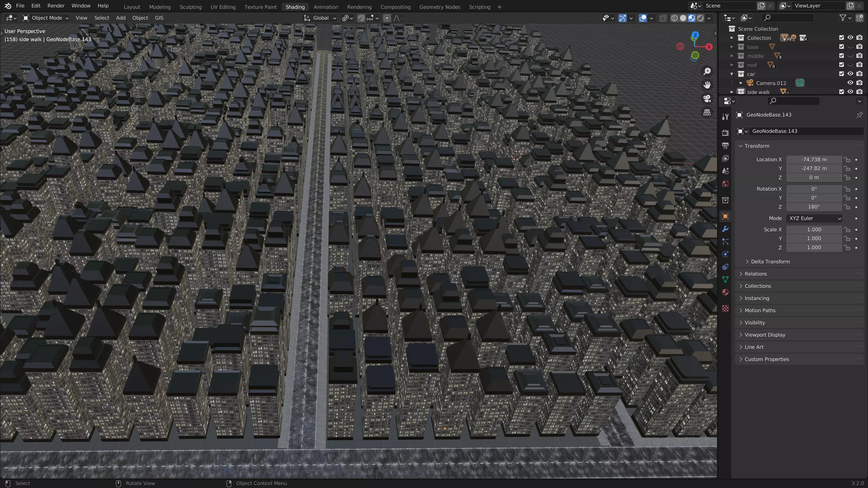Click the Rotation Z 180° field
868x488 pixels.
(x=814, y=207)
